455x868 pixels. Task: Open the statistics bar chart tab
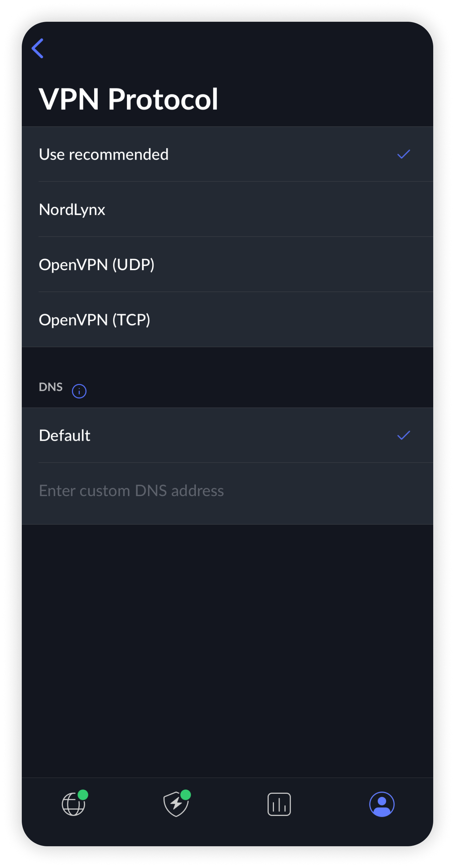(279, 804)
